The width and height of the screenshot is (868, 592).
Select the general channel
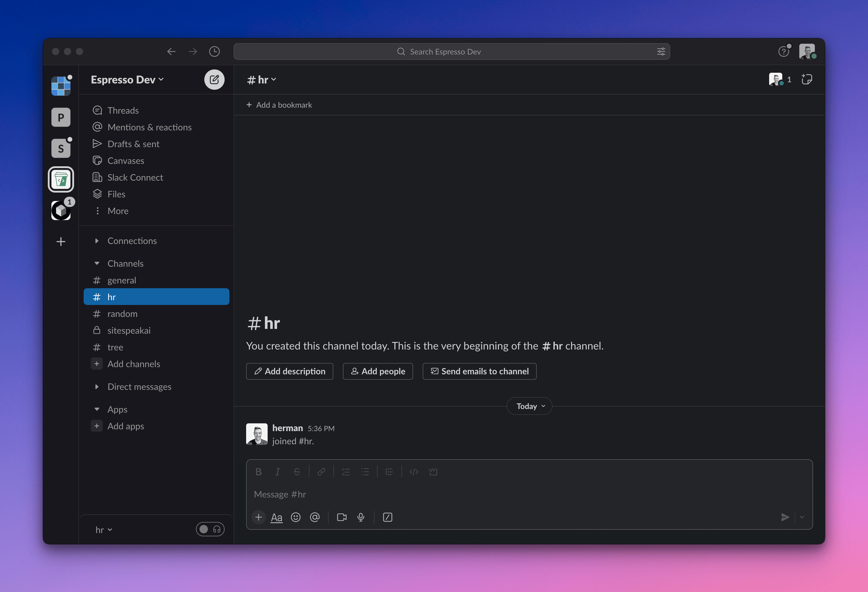tap(157, 281)
